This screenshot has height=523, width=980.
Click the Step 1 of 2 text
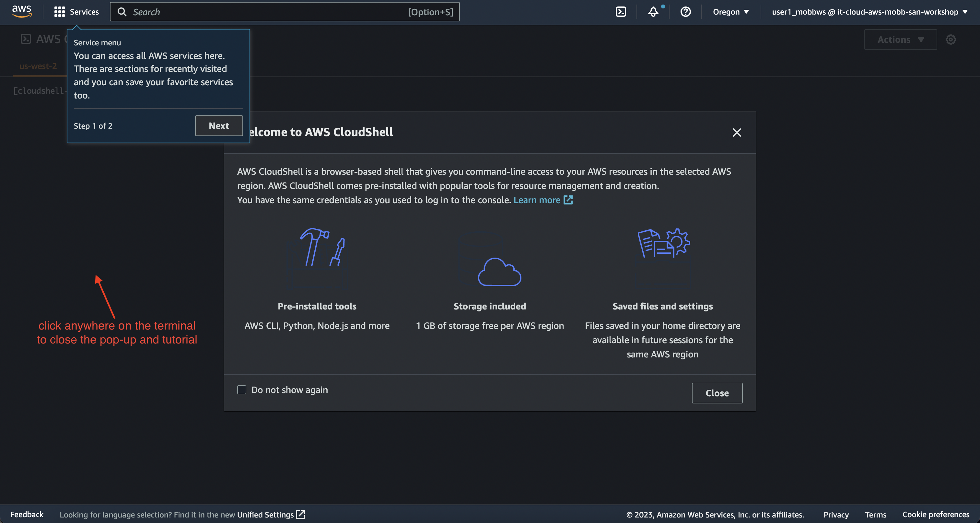[93, 126]
